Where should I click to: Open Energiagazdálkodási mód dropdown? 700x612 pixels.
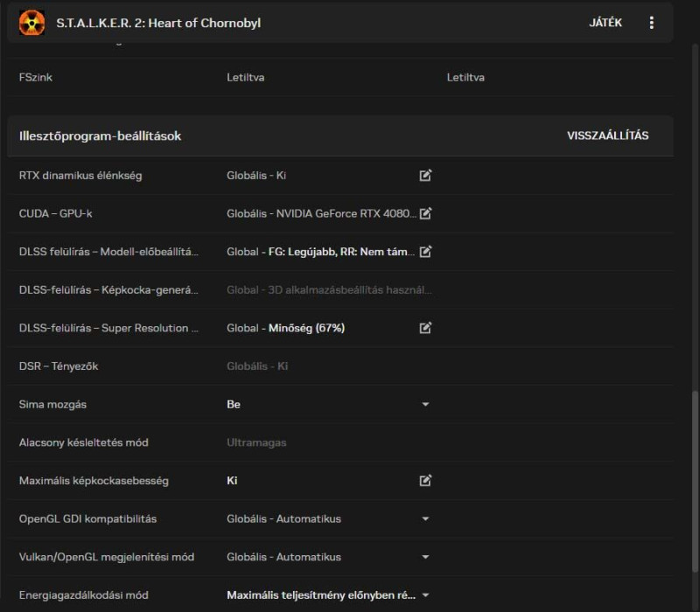425,595
